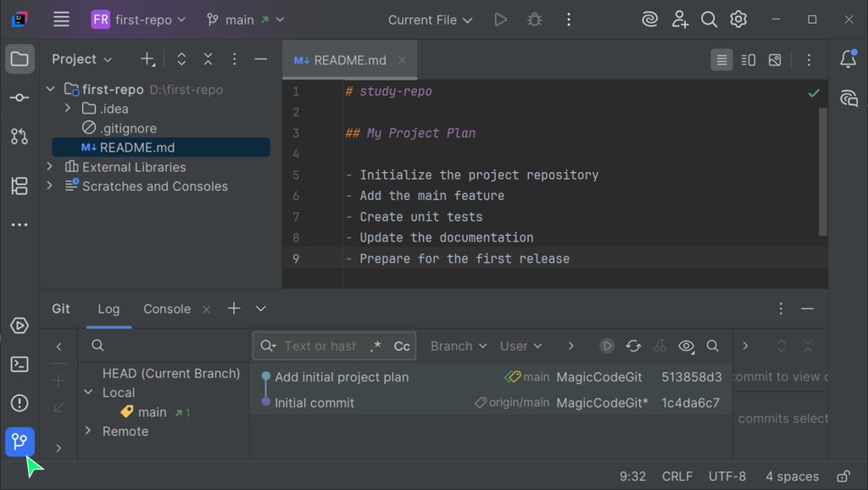Open the first-repo project dropdown
This screenshot has height=490, width=868.
tap(138, 20)
